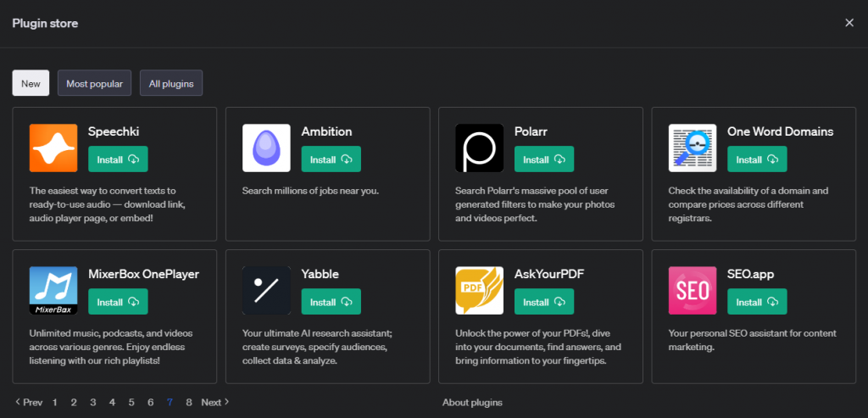
Task: Install the SEO.app plugin
Action: click(756, 302)
